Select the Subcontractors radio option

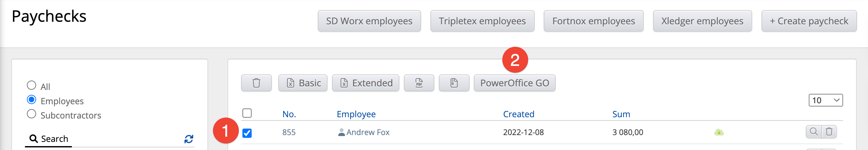[31, 114]
